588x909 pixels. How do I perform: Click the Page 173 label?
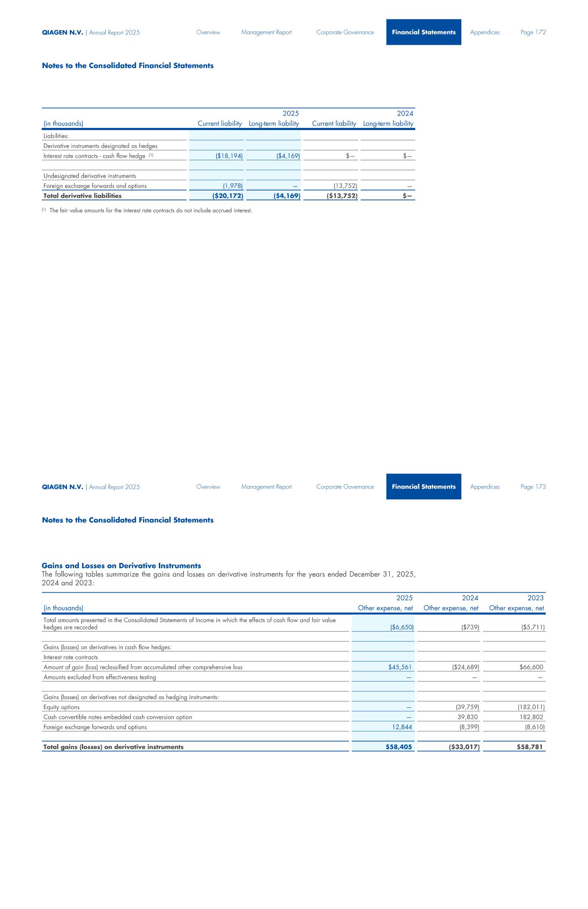click(533, 487)
